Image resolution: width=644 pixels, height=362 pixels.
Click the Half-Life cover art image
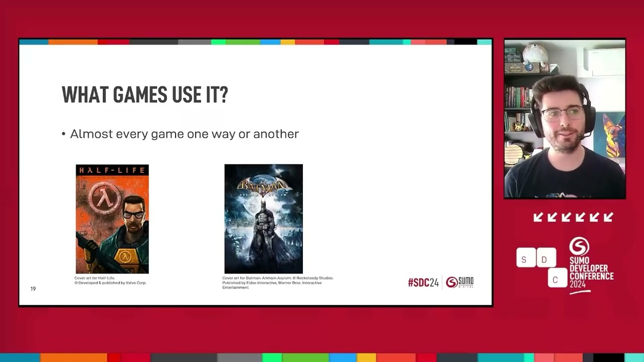112,219
